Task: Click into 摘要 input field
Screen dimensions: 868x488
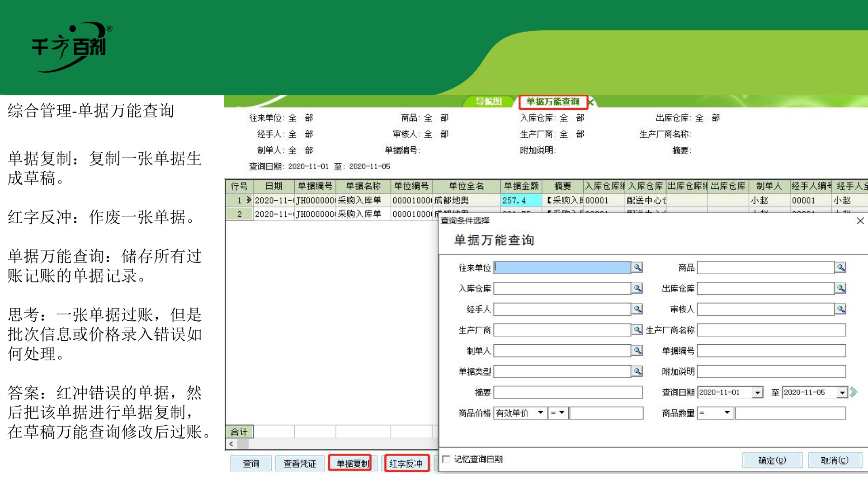Action: (x=568, y=392)
